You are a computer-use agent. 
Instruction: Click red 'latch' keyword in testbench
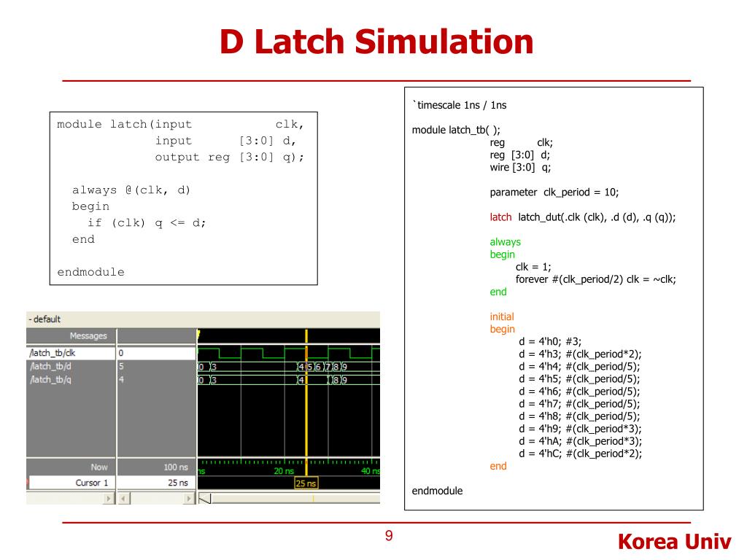pos(500,217)
